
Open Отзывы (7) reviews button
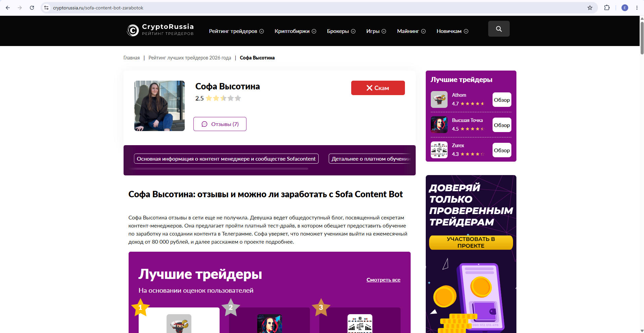(x=220, y=124)
